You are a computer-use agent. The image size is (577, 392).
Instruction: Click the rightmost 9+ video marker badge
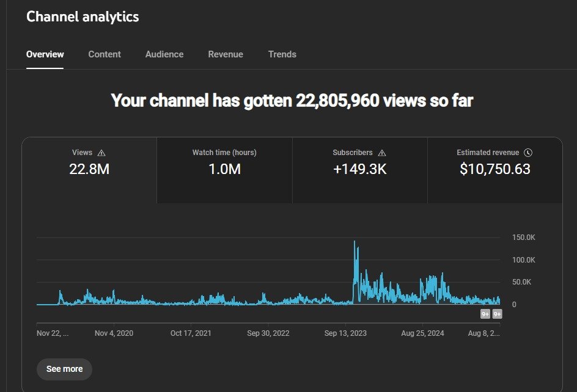pos(498,314)
